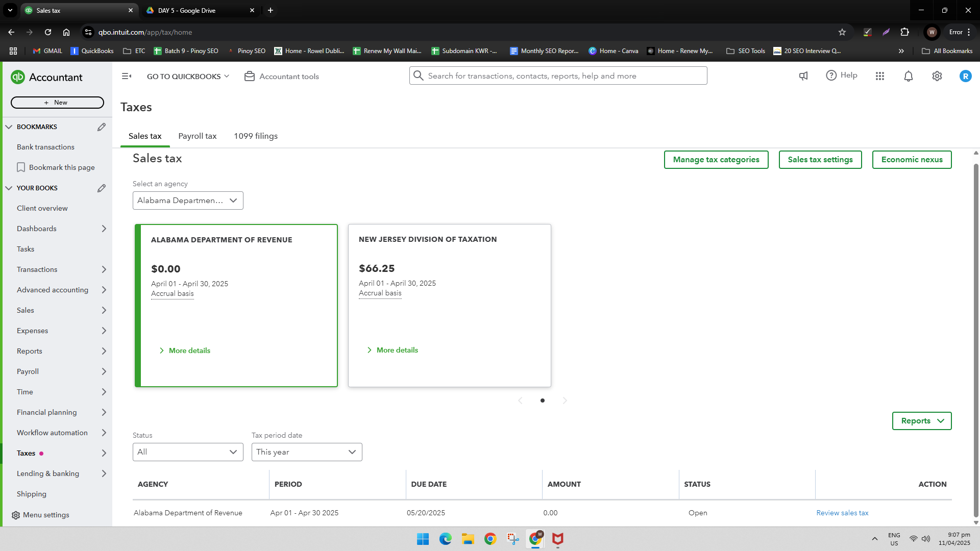Switch to the Payroll tax tab

[x=198, y=136]
